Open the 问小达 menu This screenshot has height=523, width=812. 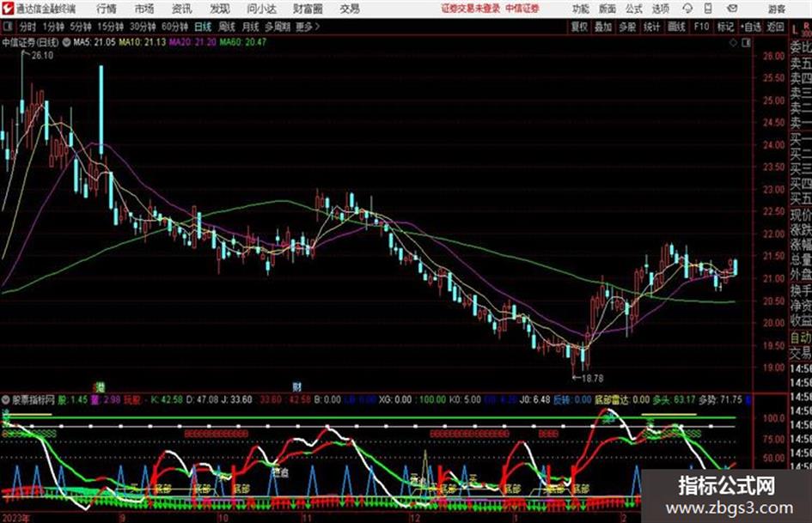click(261, 9)
